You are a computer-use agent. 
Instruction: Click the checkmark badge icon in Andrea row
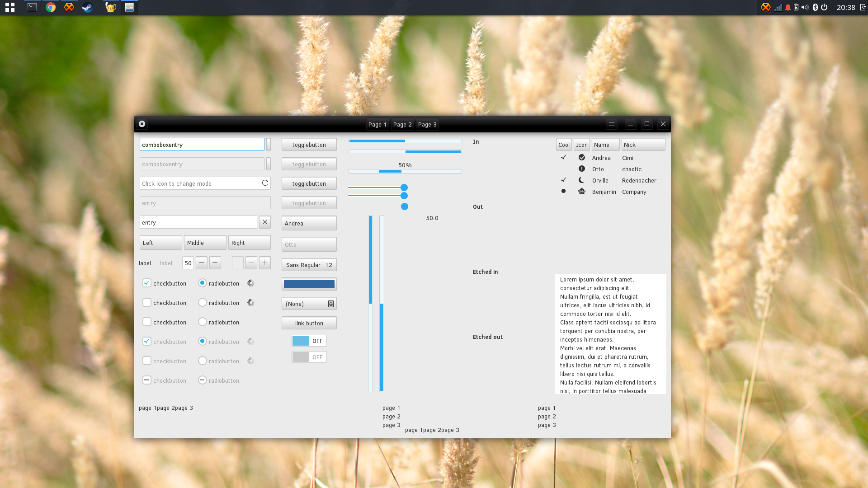[x=582, y=157]
